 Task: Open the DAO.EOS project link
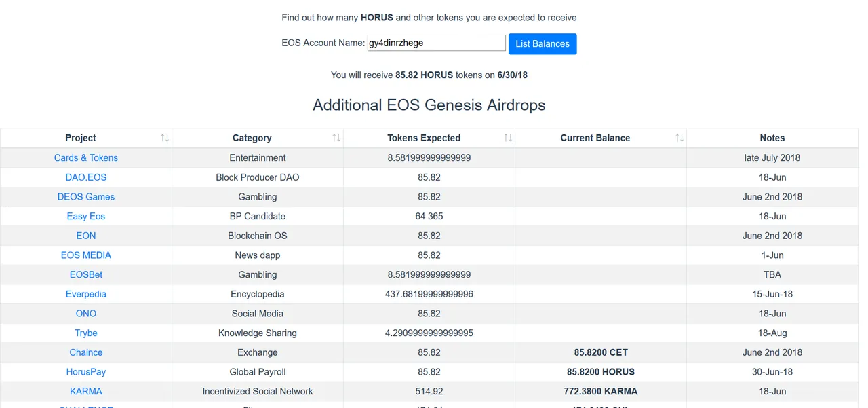pyautogui.click(x=86, y=177)
